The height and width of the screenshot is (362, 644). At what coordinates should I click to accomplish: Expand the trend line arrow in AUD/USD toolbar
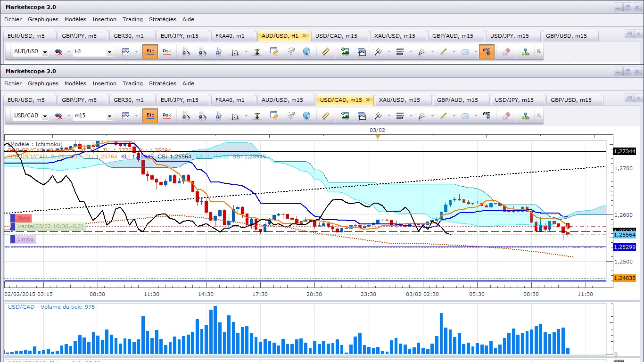pyautogui.click(x=454, y=51)
